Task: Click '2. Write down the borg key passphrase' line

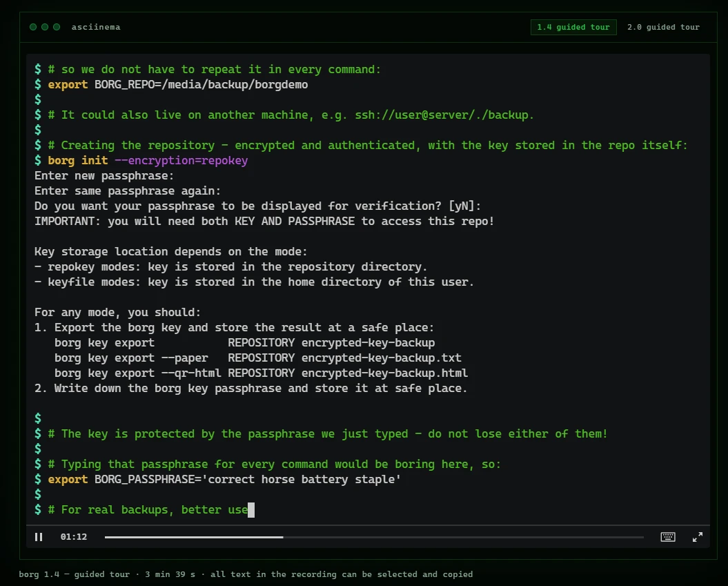Action: coord(250,388)
